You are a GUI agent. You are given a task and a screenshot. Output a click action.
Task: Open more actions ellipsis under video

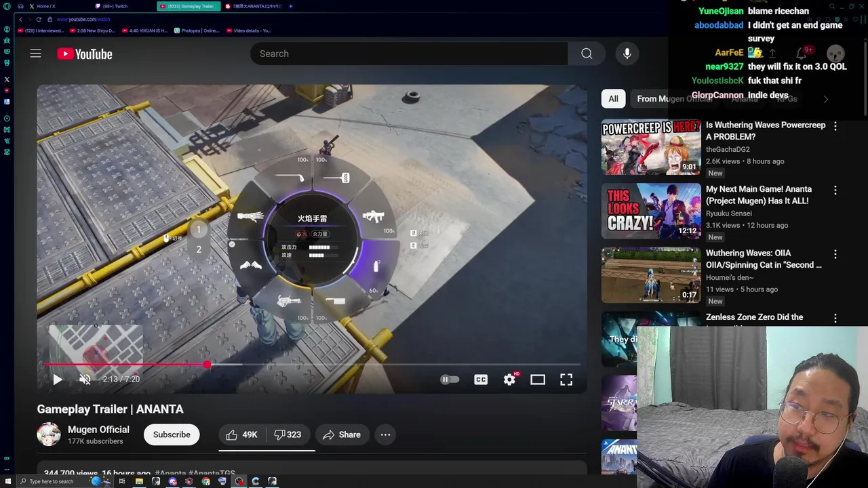(x=385, y=434)
